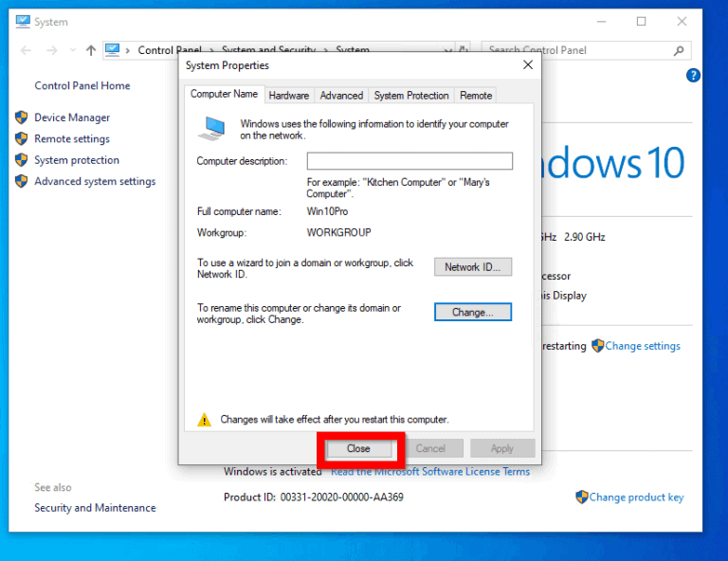
Task: Click the Apply button
Action: click(x=502, y=449)
